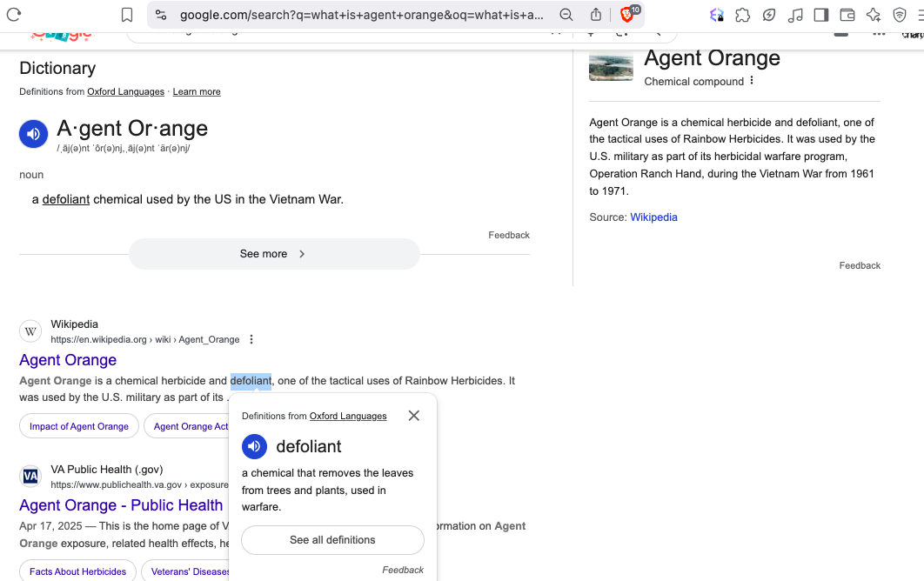The image size is (924, 581).
Task: Open more options for Agent Orange knowledge panel
Action: [752, 81]
